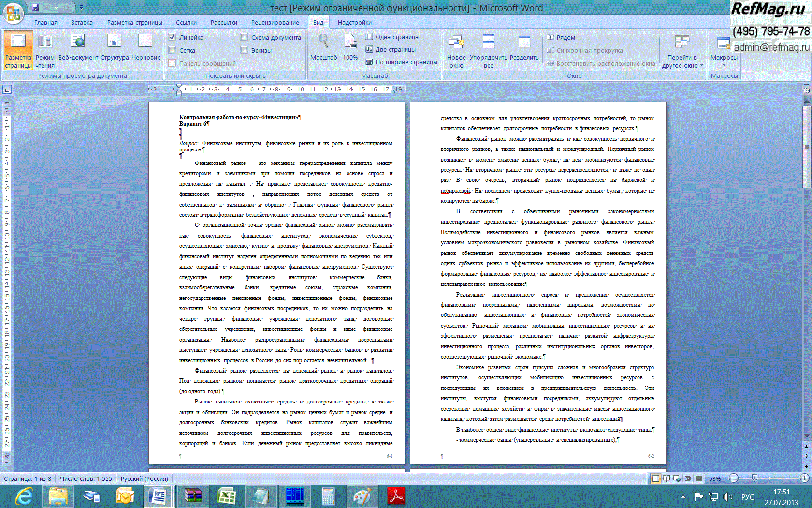This screenshot has width=812, height=508.
Task: Click Новое окно icon
Action: (456, 42)
